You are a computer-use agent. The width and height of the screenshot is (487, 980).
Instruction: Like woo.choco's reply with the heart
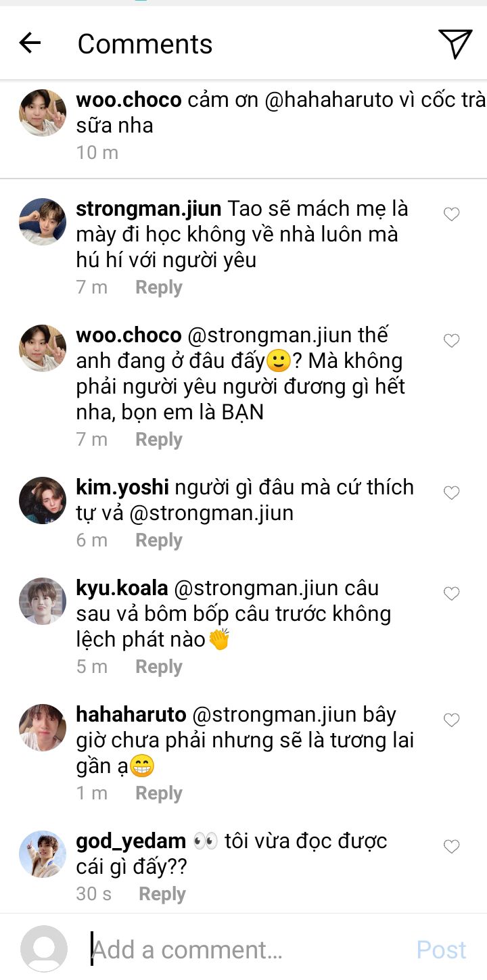pyautogui.click(x=451, y=341)
